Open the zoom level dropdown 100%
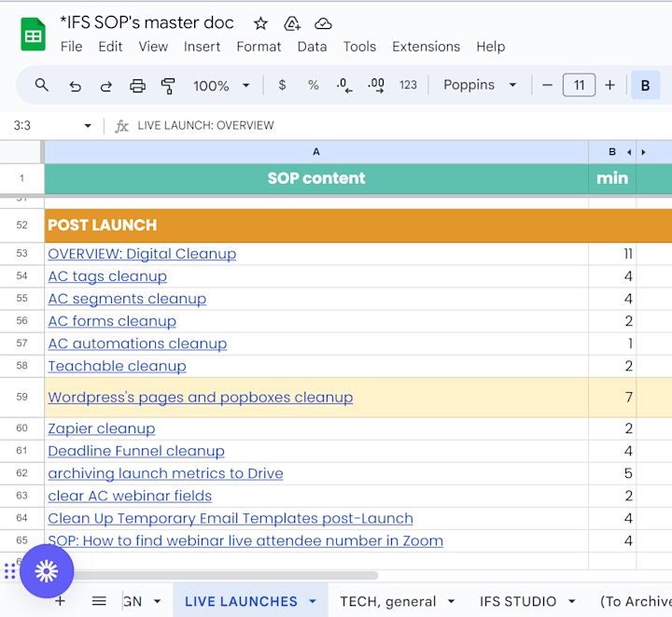This screenshot has width=672, height=617. pyautogui.click(x=221, y=86)
